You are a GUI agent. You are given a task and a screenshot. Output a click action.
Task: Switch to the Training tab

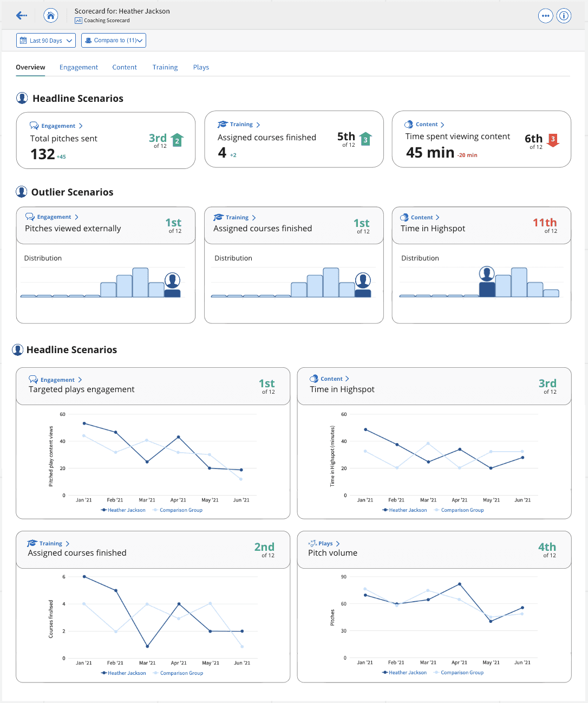coord(165,67)
